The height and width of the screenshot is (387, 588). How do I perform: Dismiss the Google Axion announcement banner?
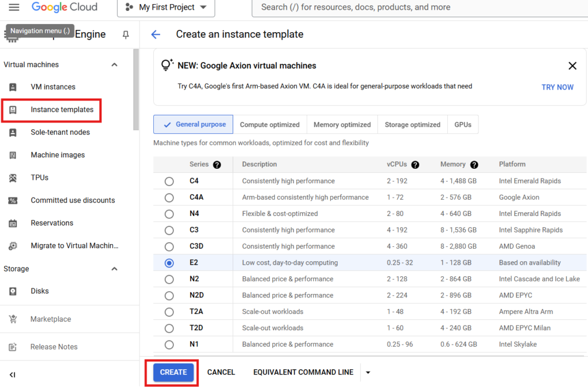572,66
